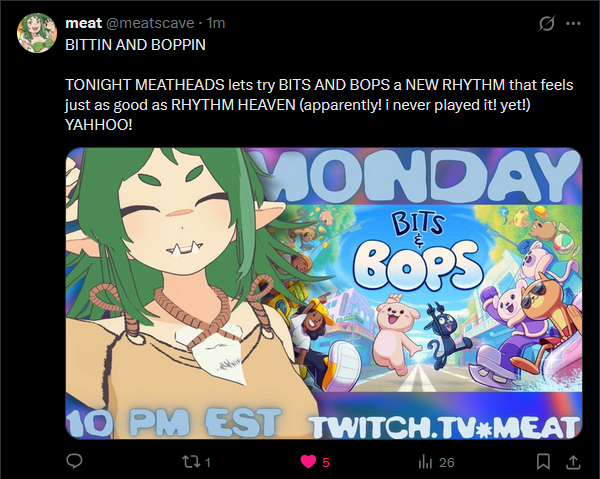
Task: Bookmark this post
Action: (x=543, y=462)
